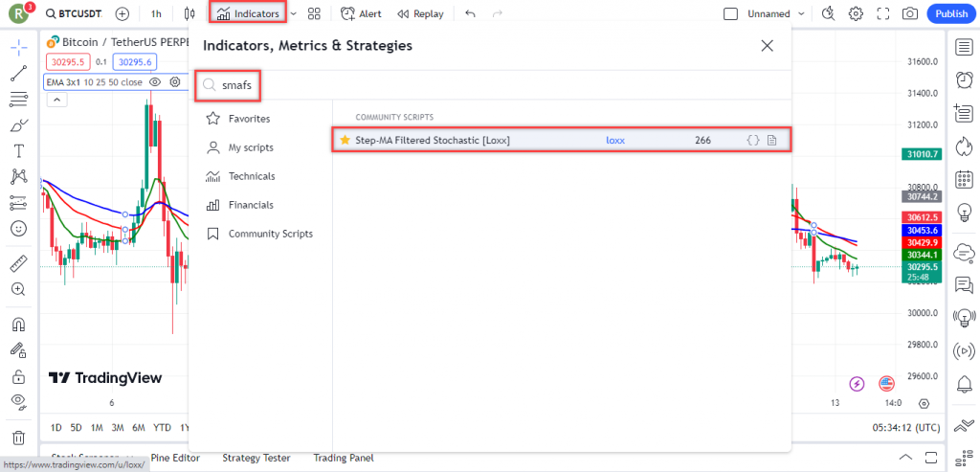Open the Trading Panel tab
This screenshot has height=472, width=980.
tap(344, 458)
